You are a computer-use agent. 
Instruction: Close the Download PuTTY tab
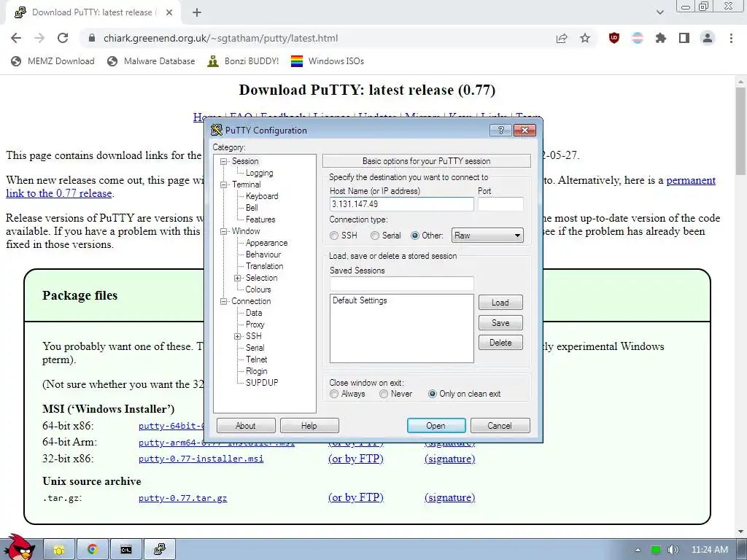169,12
